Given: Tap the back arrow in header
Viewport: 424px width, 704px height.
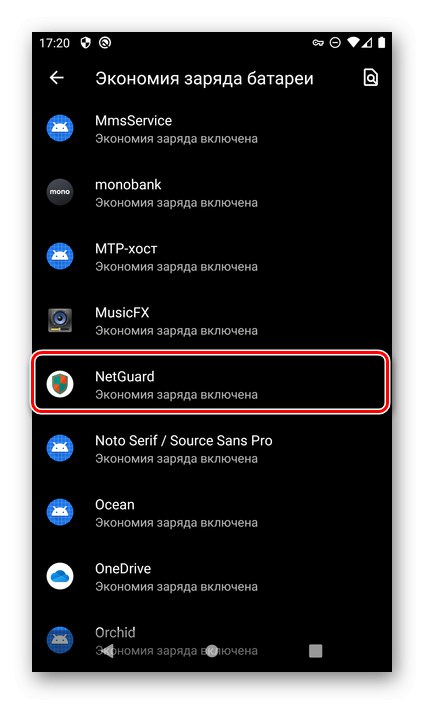Looking at the screenshot, I should pos(57,78).
